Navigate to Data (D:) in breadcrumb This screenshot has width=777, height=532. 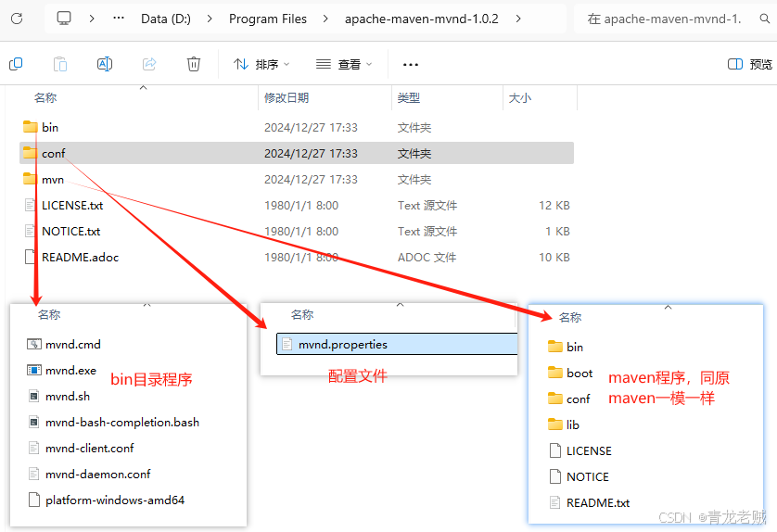tap(166, 19)
